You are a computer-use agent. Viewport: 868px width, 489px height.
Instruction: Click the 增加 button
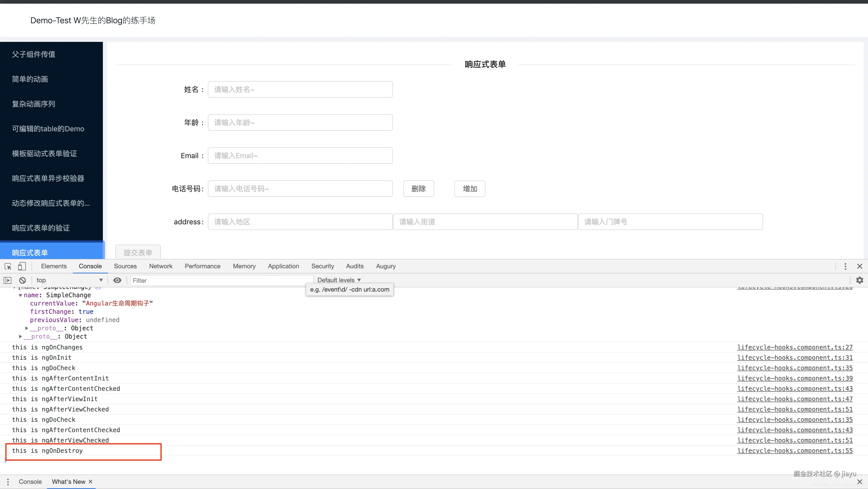click(469, 189)
